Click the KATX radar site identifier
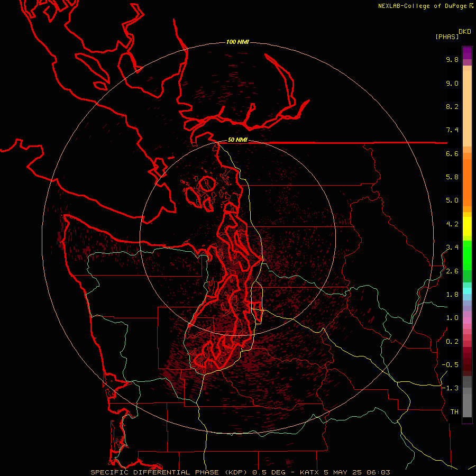 [x=308, y=472]
